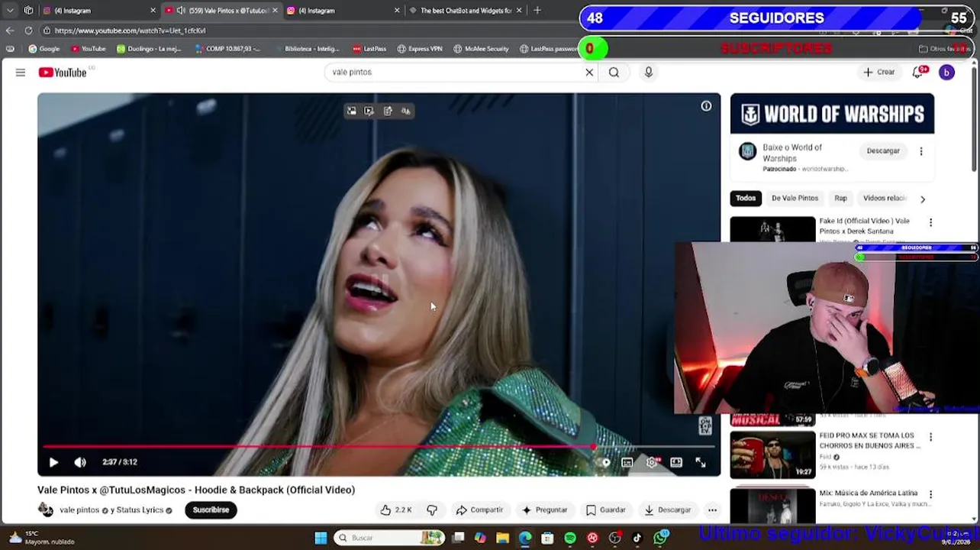Show the video info card icon

tap(706, 106)
